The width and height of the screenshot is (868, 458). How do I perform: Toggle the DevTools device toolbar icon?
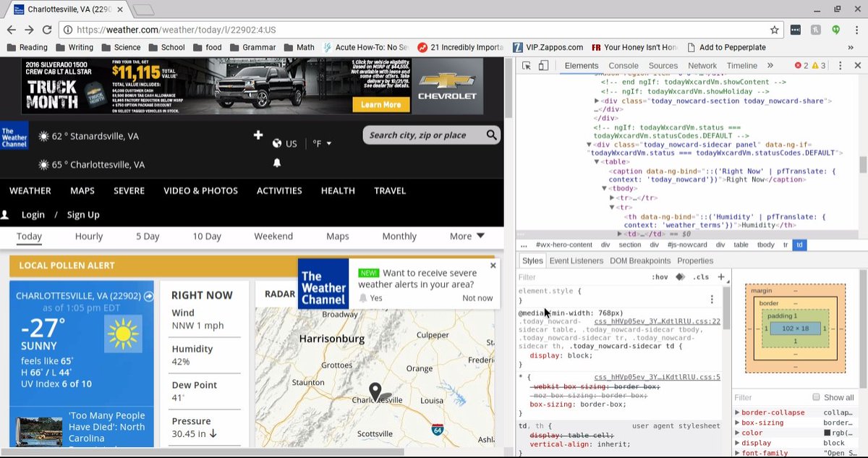542,65
